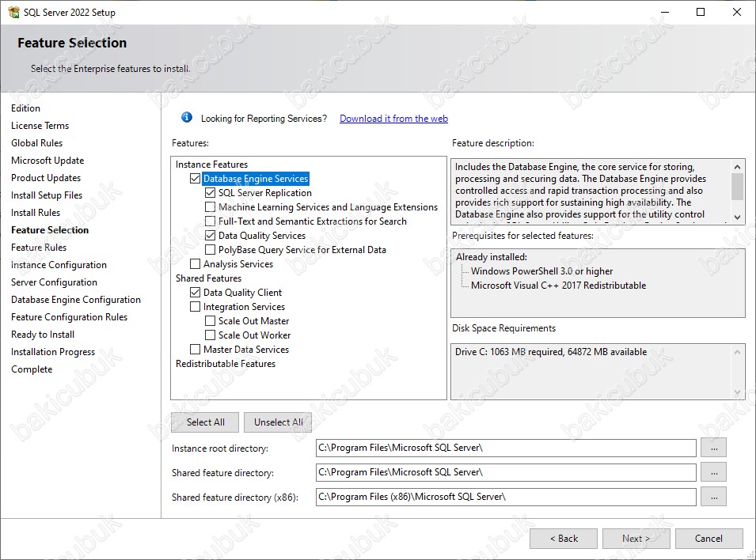The height and width of the screenshot is (560, 756).
Task: Uncheck SQL Server Replication checkbox
Action: pyautogui.click(x=211, y=193)
